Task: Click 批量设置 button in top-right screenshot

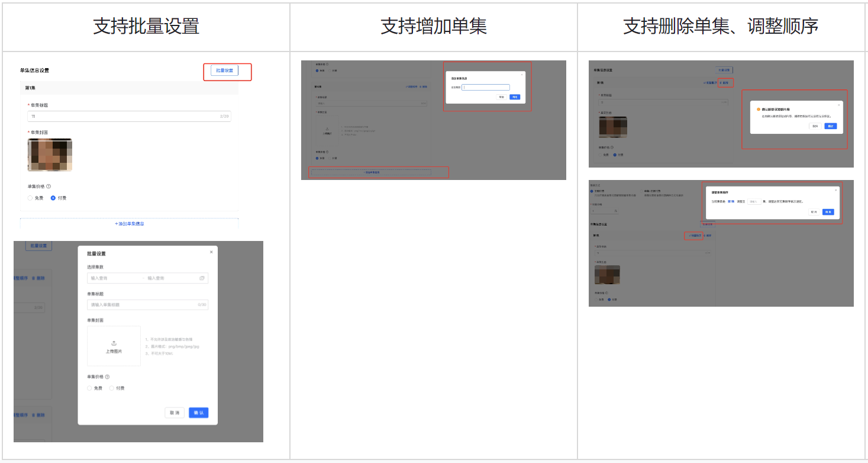Action: coord(724,70)
